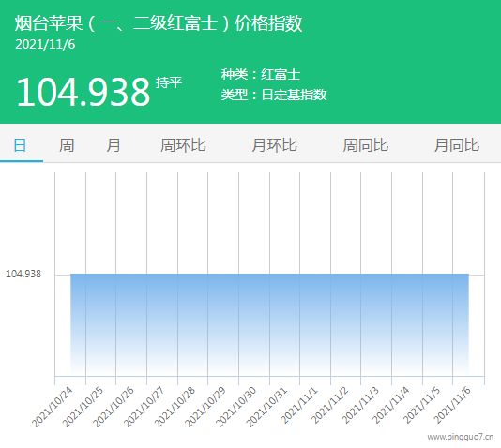501x448 pixels.
Task: Click the 2021/10/31 date axis label
Action: 266,407
